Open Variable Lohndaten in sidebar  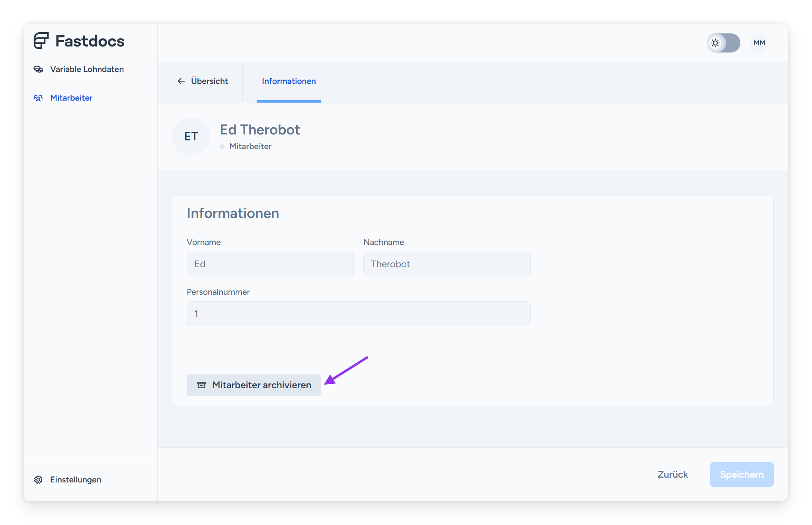click(x=87, y=69)
